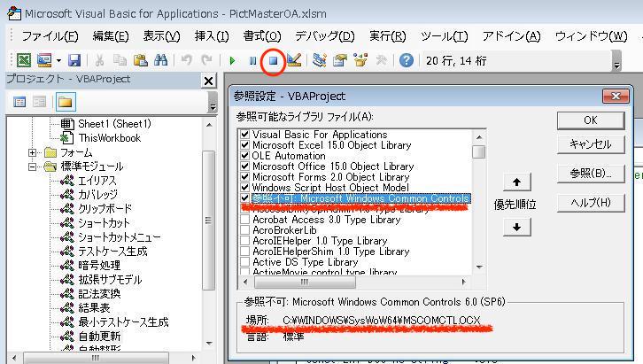Screen dimensions: 643x364
Task: Run the macro with the green play icon
Action: click(x=232, y=61)
